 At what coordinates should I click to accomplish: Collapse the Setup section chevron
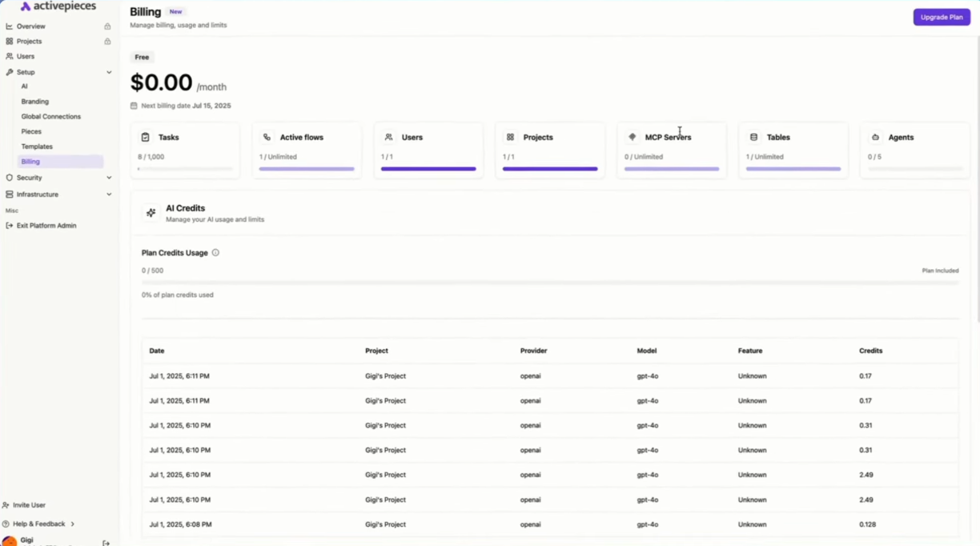[109, 72]
